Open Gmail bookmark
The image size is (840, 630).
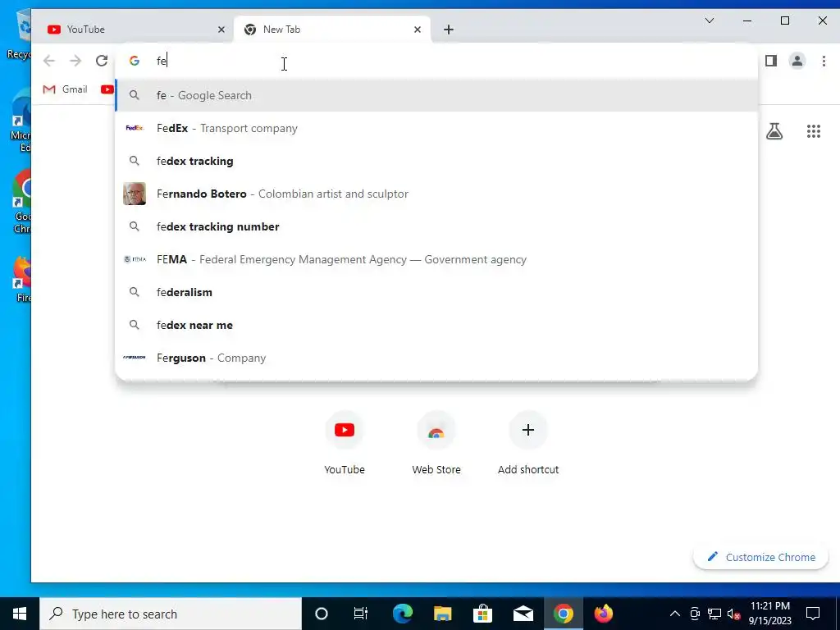65,89
